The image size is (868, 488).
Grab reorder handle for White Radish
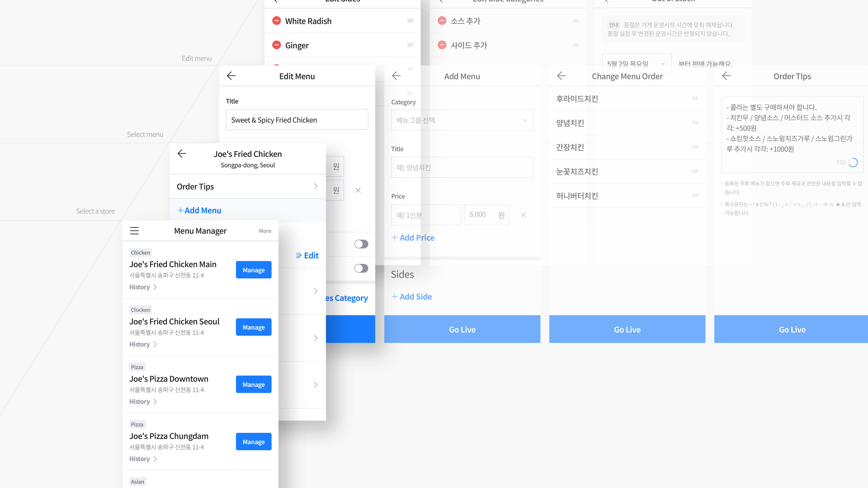click(x=410, y=21)
